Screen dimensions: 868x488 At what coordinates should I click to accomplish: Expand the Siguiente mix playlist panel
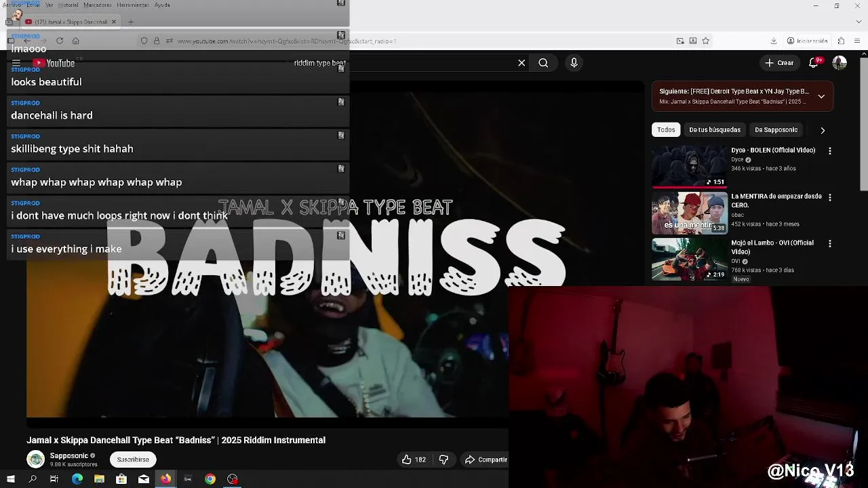(821, 96)
